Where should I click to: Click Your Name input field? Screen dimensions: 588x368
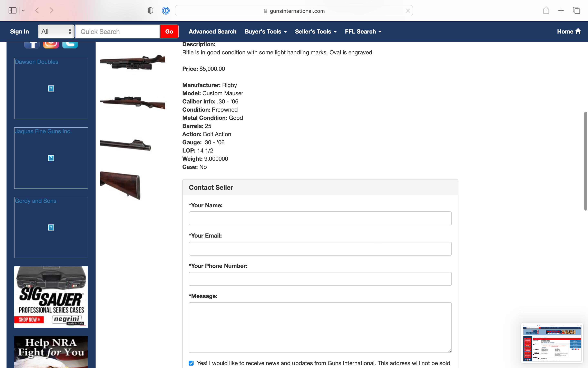point(320,218)
